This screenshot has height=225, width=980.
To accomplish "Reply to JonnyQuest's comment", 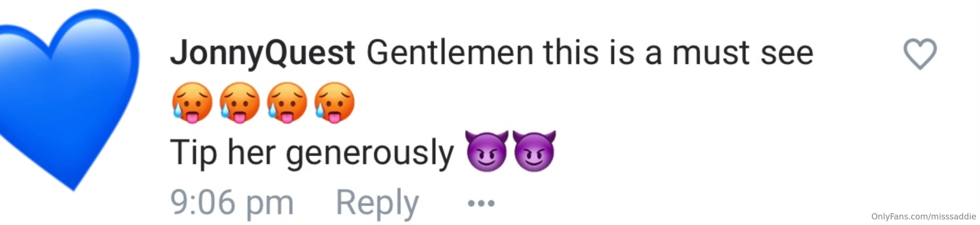I will [x=377, y=203].
